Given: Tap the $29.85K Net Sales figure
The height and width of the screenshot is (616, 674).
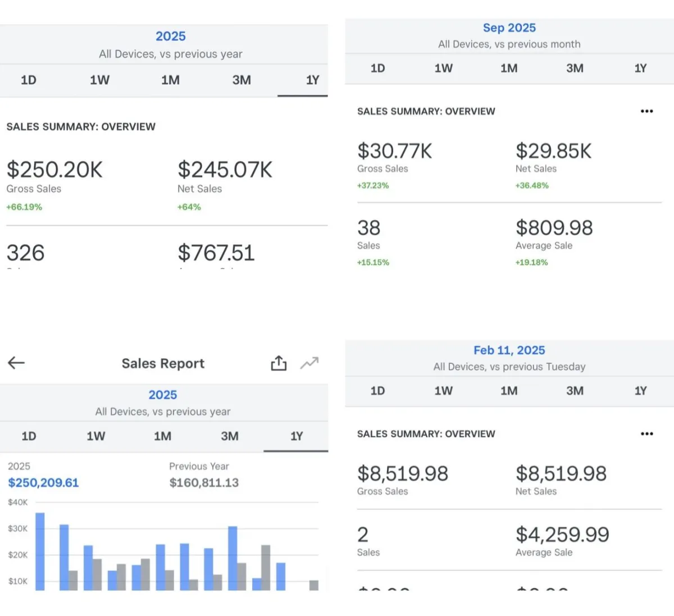Looking at the screenshot, I should pos(553,151).
